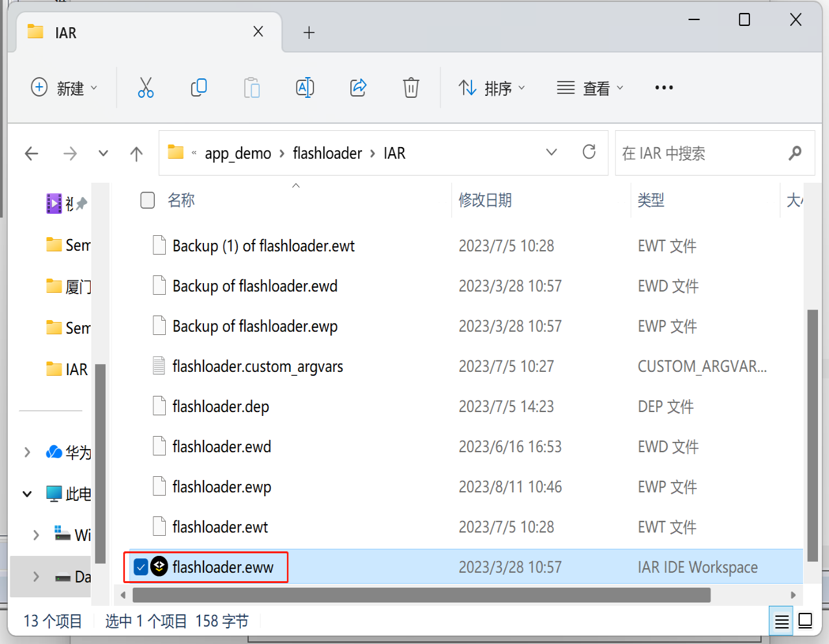
Task: Click the Paste icon on the toolbar
Action: coord(251,87)
